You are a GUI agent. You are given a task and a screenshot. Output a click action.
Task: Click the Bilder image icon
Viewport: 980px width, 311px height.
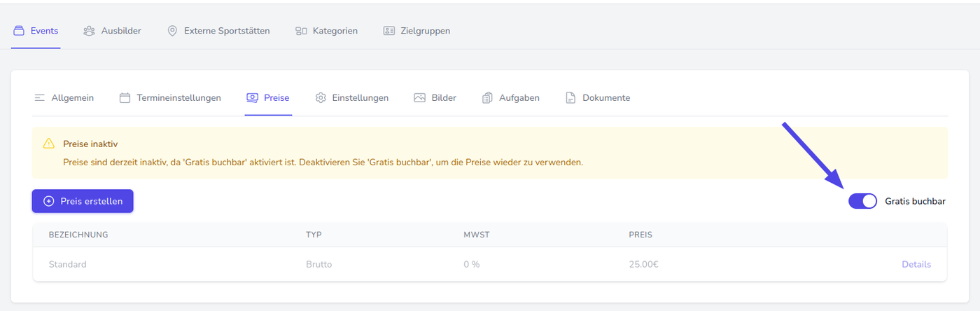click(420, 98)
